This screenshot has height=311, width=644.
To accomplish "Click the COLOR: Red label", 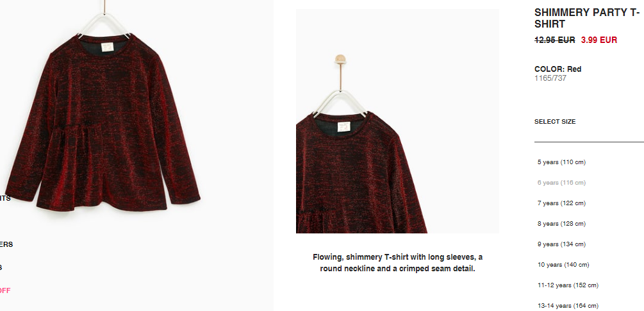I will (x=557, y=69).
